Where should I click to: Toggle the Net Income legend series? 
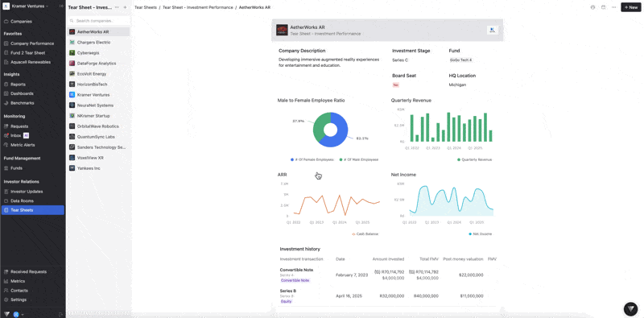click(x=480, y=233)
